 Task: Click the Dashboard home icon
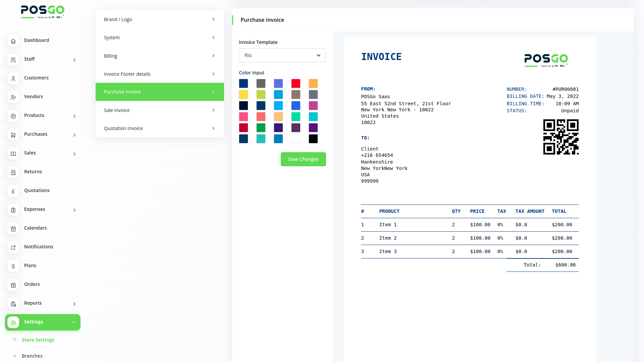(13, 41)
